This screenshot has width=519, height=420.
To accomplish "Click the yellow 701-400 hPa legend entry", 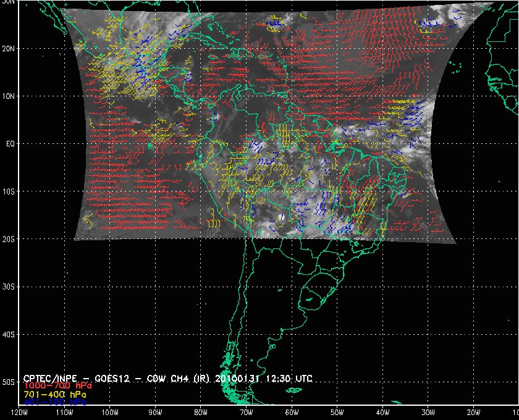I will coord(54,393).
